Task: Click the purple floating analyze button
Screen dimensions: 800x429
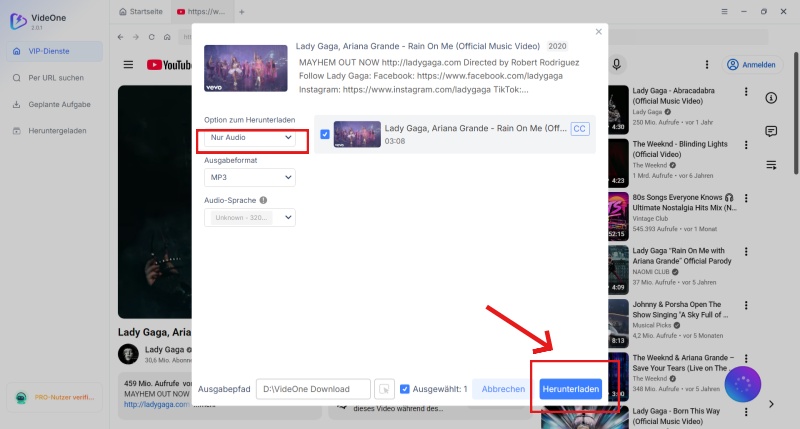Action: pyautogui.click(x=743, y=384)
